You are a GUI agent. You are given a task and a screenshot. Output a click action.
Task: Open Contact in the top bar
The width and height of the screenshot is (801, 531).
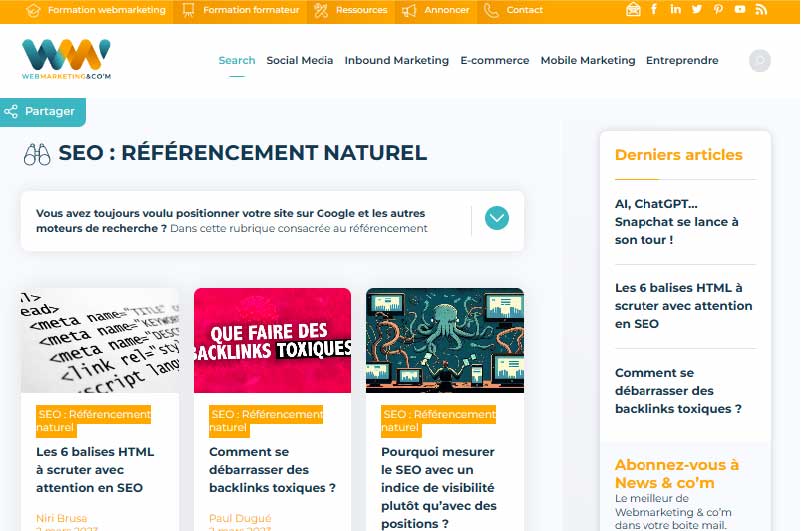[524, 10]
